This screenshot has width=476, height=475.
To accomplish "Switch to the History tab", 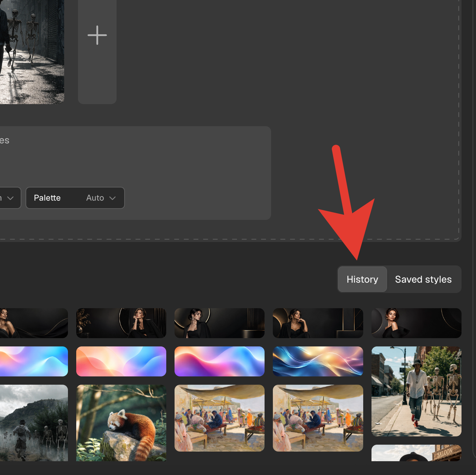I will (x=362, y=279).
